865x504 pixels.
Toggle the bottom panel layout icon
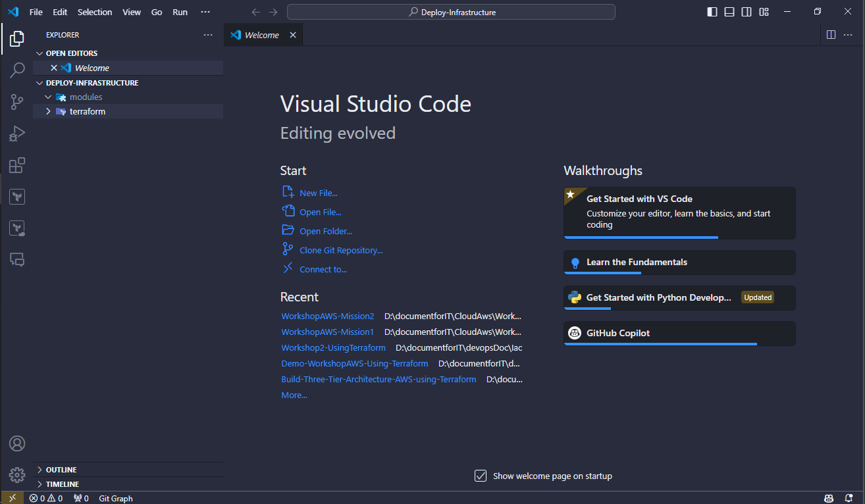click(x=729, y=12)
